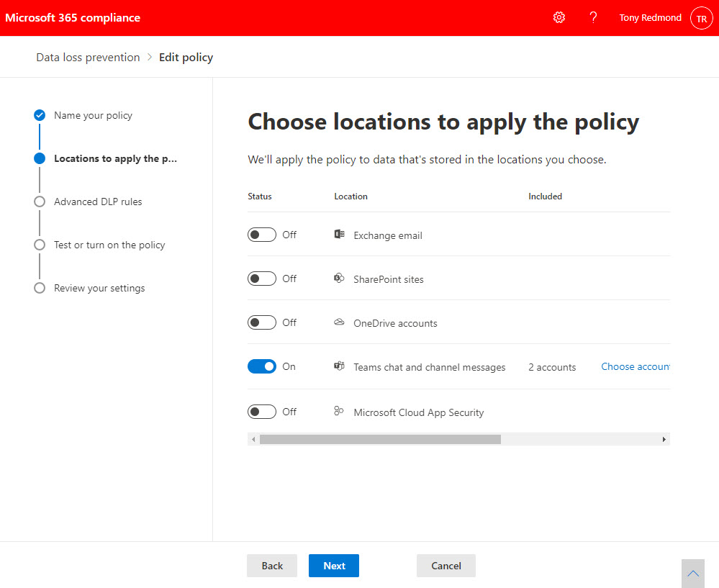Screen dimensions: 719x588
Task: Click the SharePoint sites icon
Action: pyautogui.click(x=340, y=279)
